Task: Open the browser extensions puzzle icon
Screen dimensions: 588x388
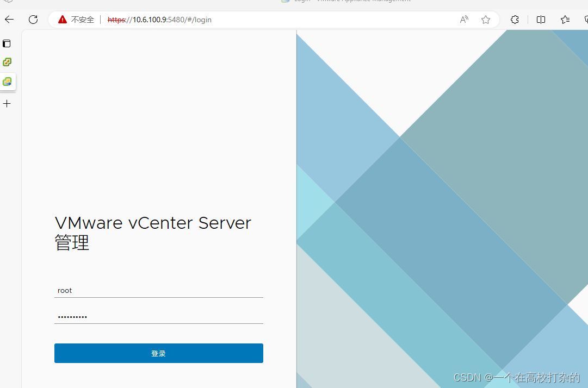Action: click(x=515, y=20)
